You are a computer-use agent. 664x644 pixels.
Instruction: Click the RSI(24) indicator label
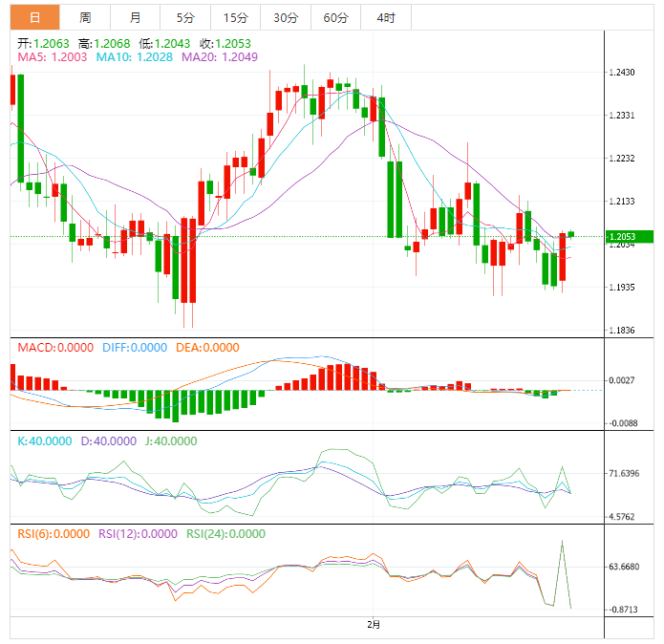point(225,534)
